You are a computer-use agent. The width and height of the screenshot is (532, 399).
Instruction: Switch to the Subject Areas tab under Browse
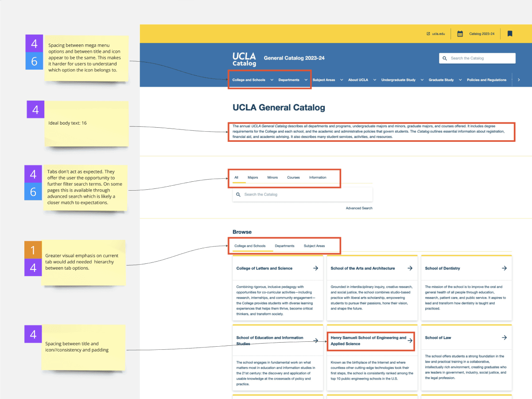[x=314, y=246]
